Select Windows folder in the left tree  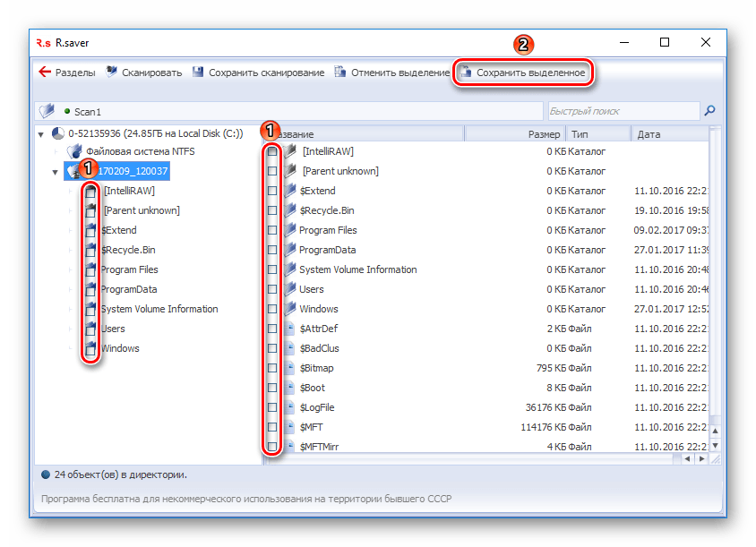pyautogui.click(x=121, y=348)
